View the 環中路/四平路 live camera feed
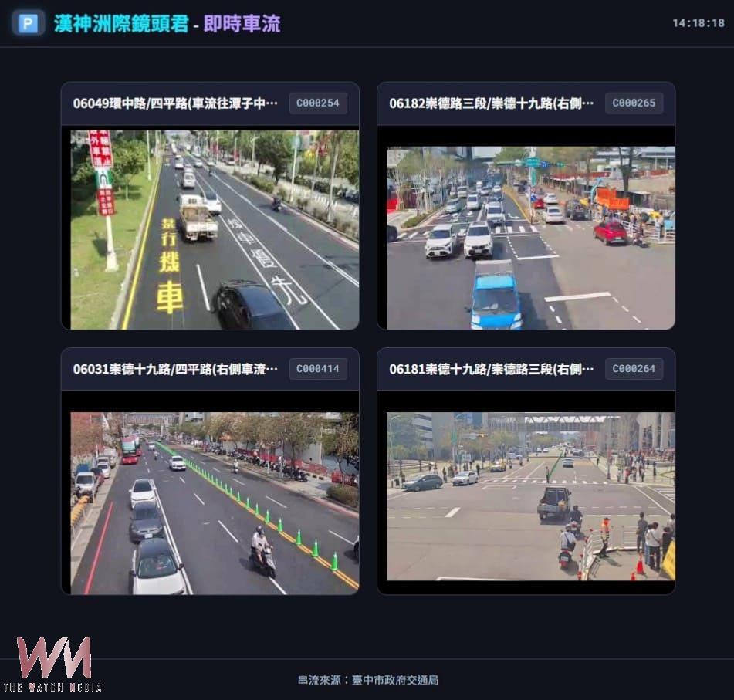 pyautogui.click(x=215, y=229)
